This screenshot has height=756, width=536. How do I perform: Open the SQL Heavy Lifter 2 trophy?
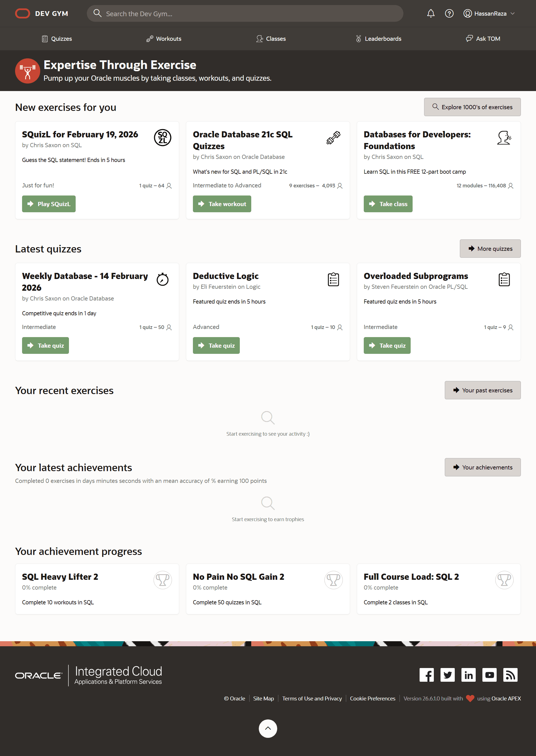[x=163, y=580]
